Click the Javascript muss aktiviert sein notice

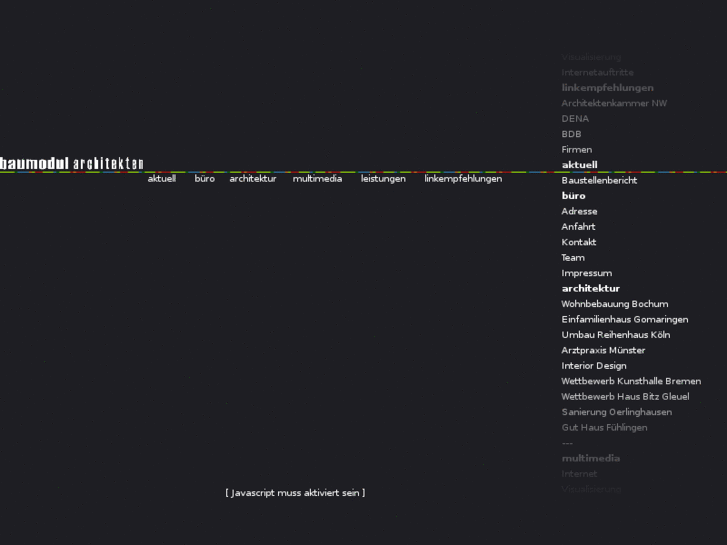295,493
